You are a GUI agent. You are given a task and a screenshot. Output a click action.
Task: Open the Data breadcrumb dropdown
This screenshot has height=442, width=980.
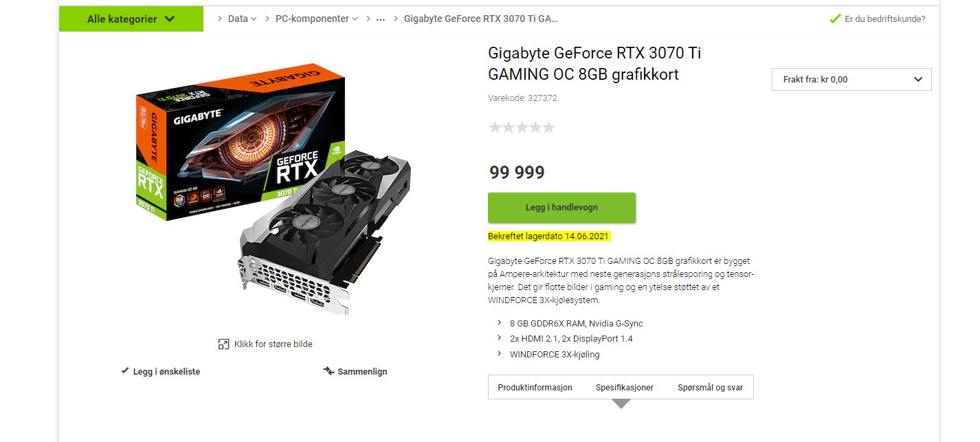coord(243,19)
